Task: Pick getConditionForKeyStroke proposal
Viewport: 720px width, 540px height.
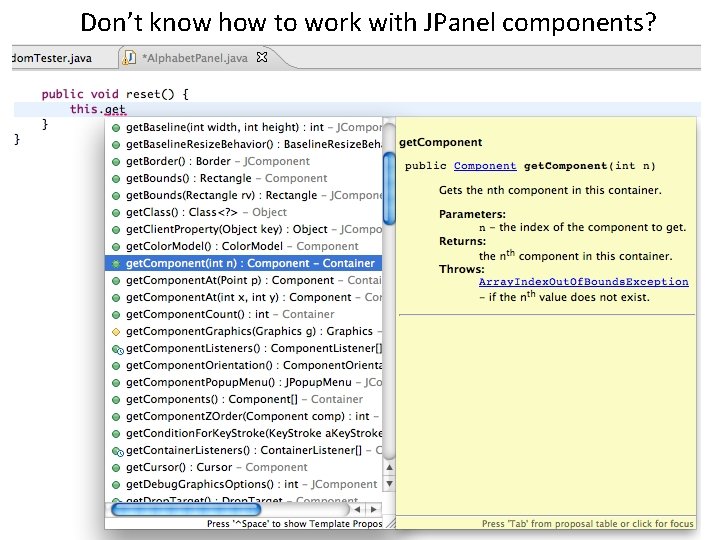Action: [243, 433]
